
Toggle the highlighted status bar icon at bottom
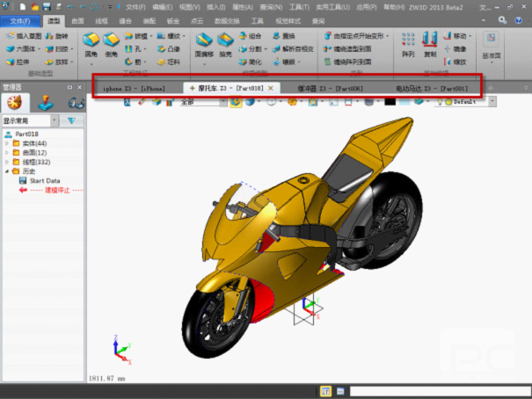[x=325, y=390]
